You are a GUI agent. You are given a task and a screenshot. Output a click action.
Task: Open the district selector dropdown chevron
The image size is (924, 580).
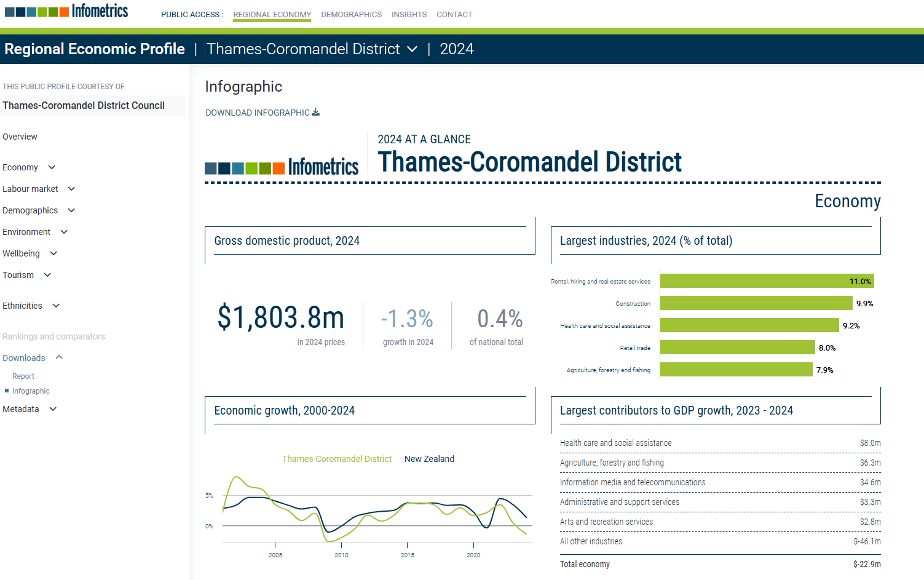pos(413,49)
